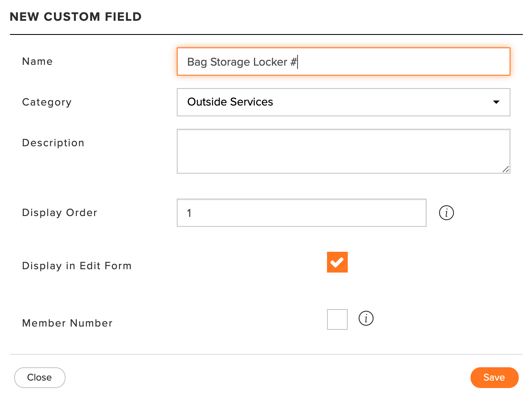This screenshot has height=403, width=532.
Task: Open the Display Order info icon
Action: click(x=447, y=213)
